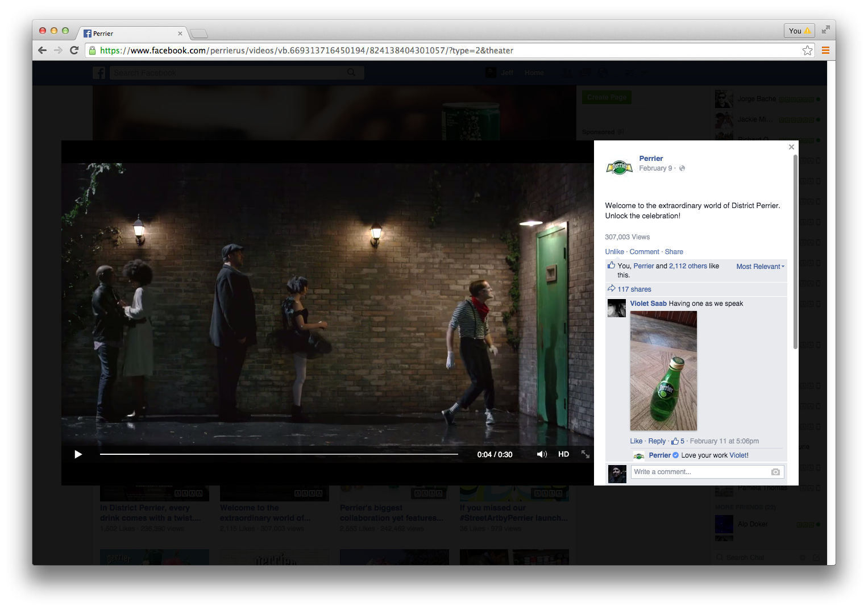Viewport: 868px width, 610px height.
Task: Close the video theater overlay
Action: pyautogui.click(x=791, y=147)
